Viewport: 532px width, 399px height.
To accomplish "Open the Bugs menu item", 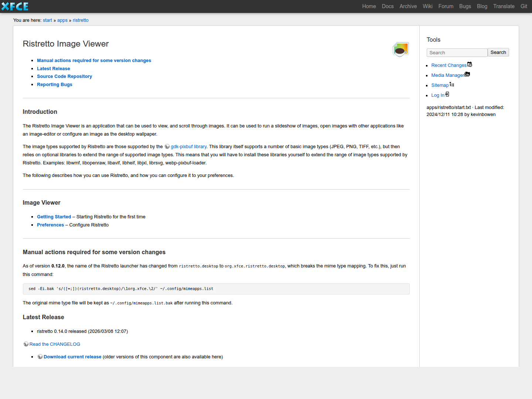I will (465, 6).
